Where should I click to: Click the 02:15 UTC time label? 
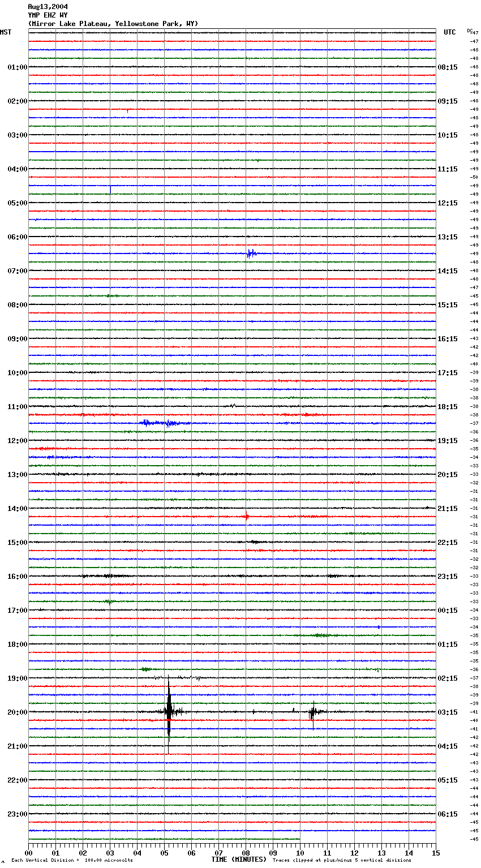pyautogui.click(x=448, y=678)
